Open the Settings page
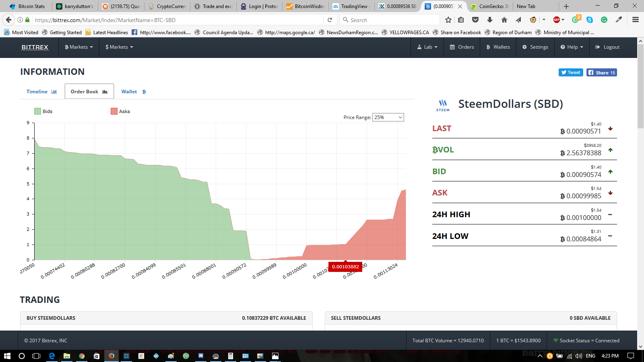This screenshot has width=644, height=362. 535,47
